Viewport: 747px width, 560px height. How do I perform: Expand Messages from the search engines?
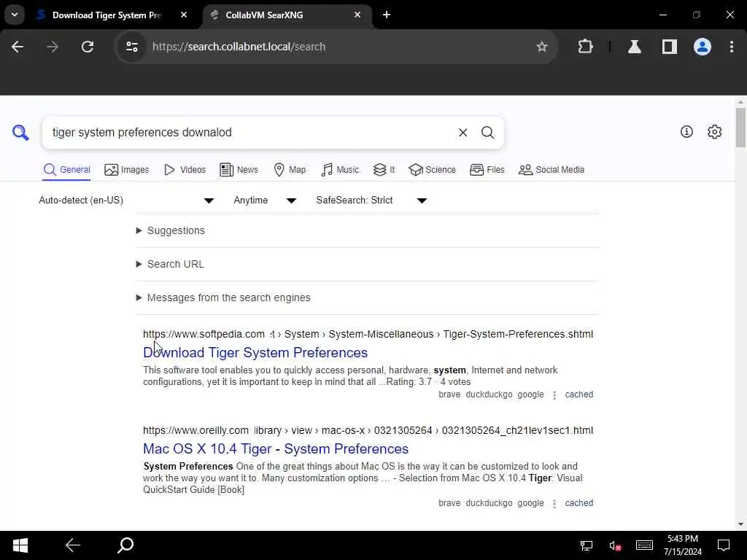pos(223,297)
